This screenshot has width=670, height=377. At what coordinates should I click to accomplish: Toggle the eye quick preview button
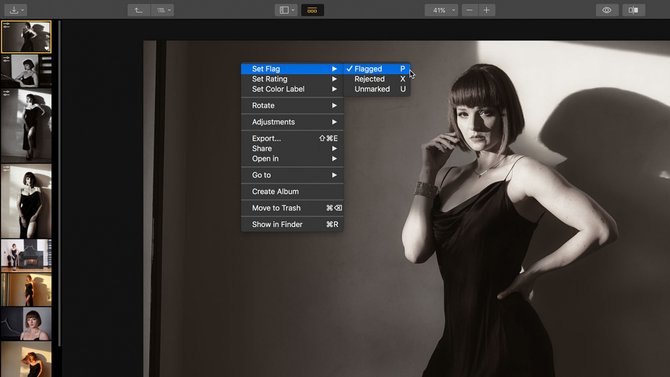[x=607, y=10]
